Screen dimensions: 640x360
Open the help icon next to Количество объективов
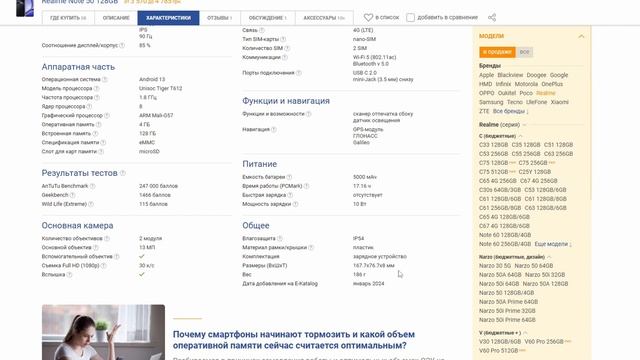pos(107,238)
